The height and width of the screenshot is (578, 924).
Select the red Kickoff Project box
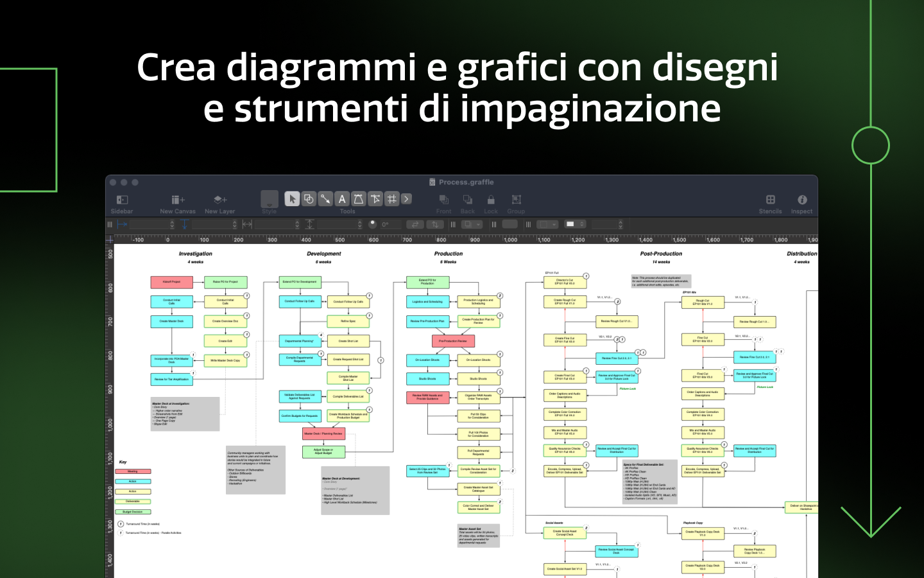tap(171, 282)
